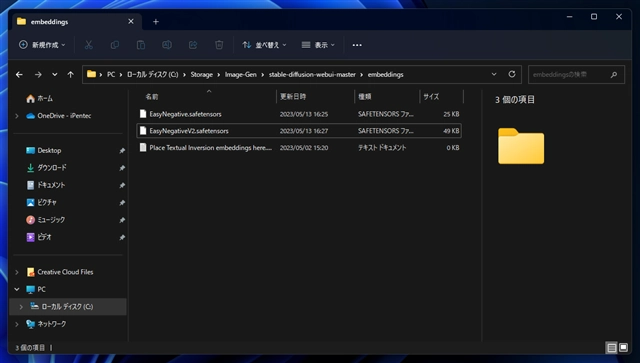The image size is (640, 363).
Task: Click PC in the address breadcrumb
Action: click(111, 74)
